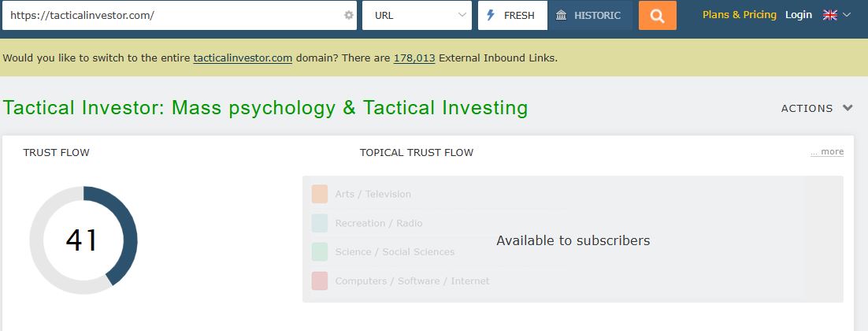This screenshot has height=331, width=868.
Task: Click the Recreation / Radio blue swatch
Action: [319, 223]
